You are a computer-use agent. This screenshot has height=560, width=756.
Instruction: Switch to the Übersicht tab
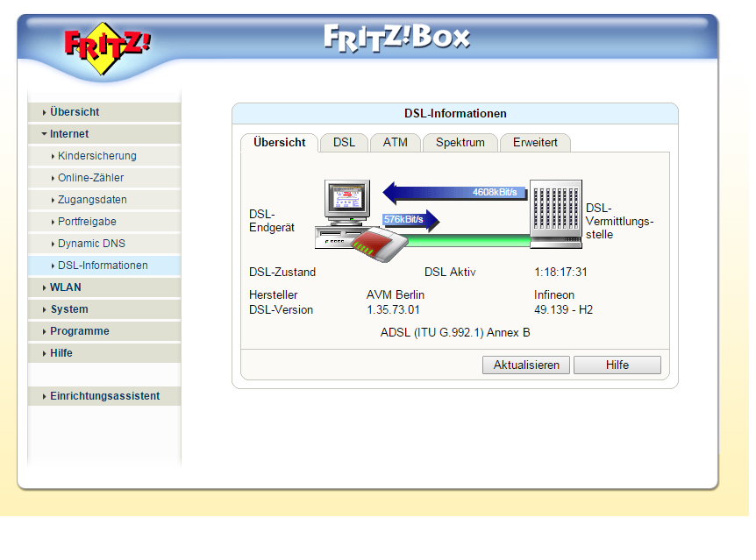(280, 143)
